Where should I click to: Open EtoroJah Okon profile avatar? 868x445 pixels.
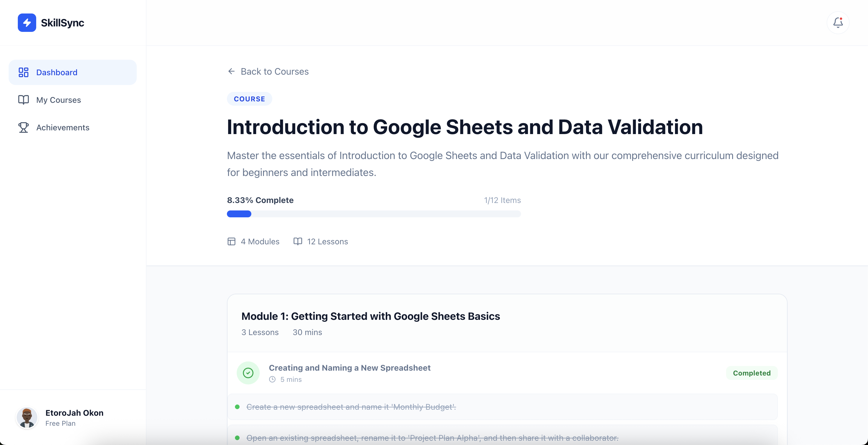coord(27,418)
